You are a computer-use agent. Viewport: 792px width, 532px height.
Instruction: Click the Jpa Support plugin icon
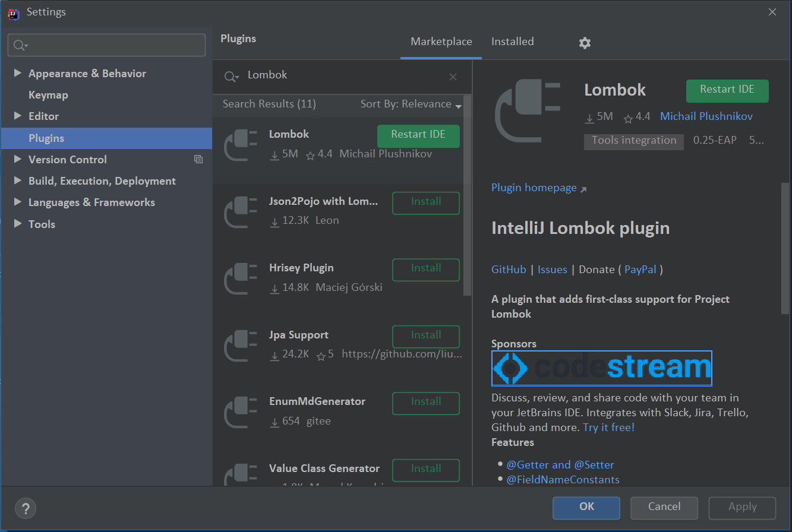(241, 346)
